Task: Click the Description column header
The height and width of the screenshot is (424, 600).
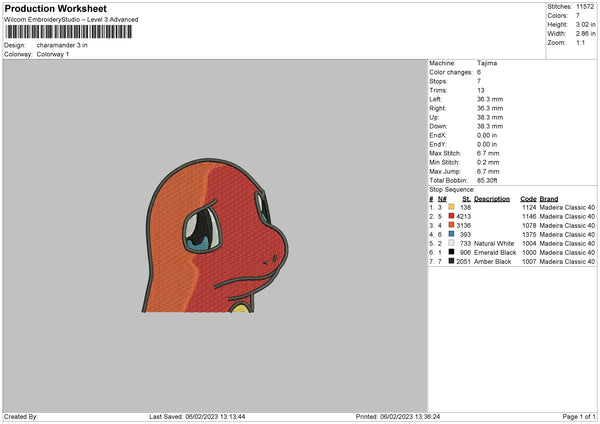Action: coord(492,199)
